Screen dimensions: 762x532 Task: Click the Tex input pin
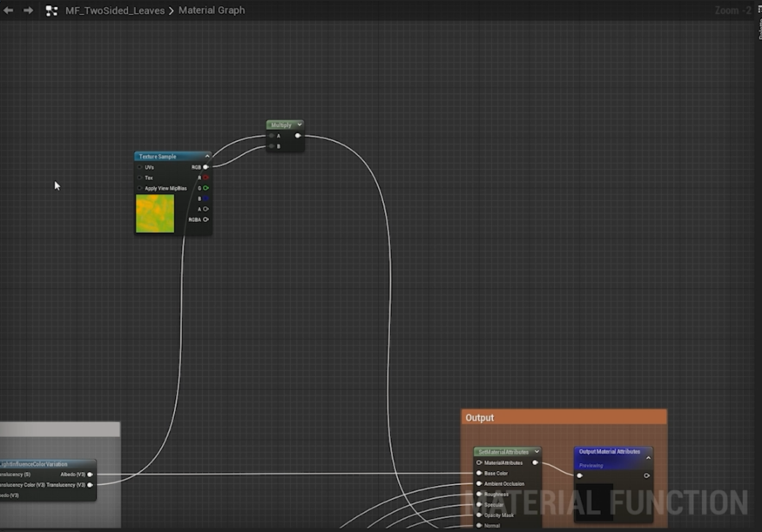140,178
